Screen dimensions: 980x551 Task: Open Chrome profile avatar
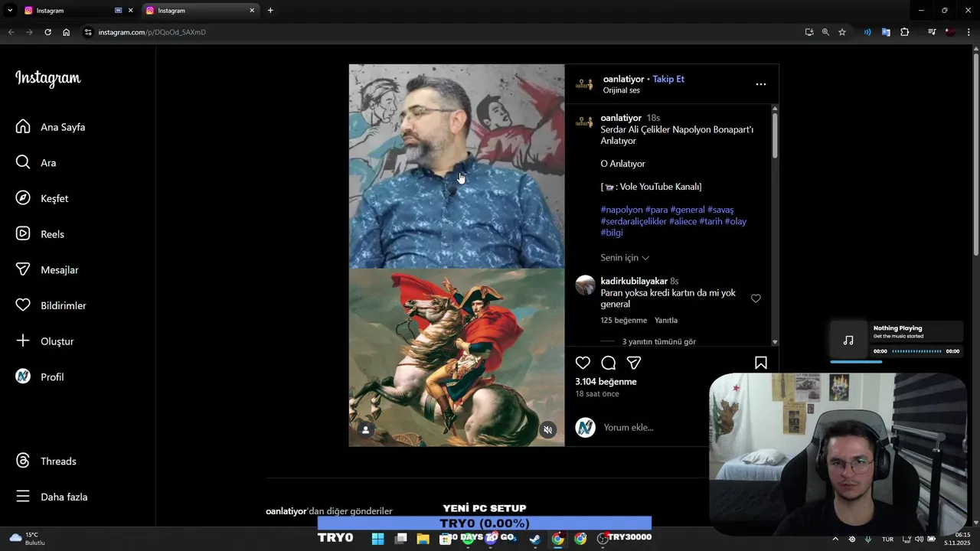coord(950,32)
